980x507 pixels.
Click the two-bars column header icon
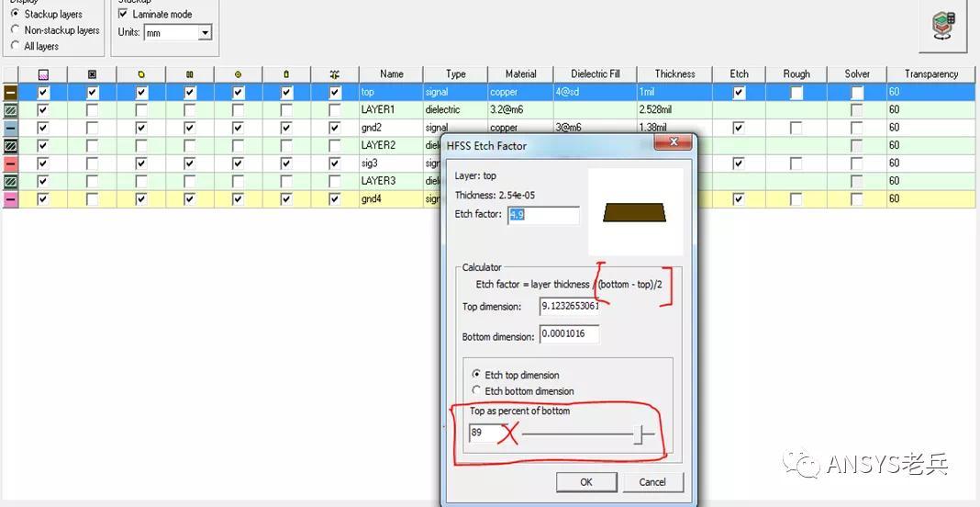(190, 74)
